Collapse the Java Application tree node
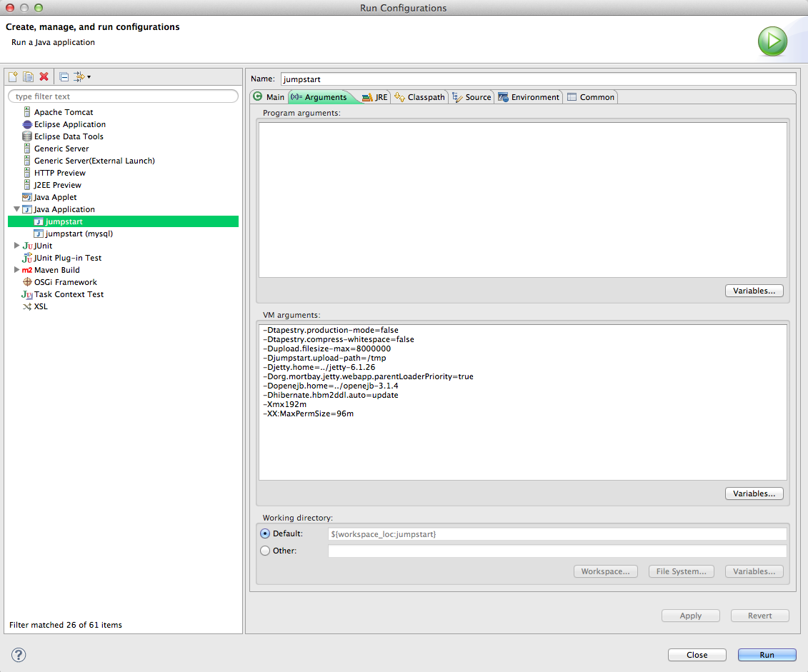The height and width of the screenshot is (672, 808). pos(16,209)
